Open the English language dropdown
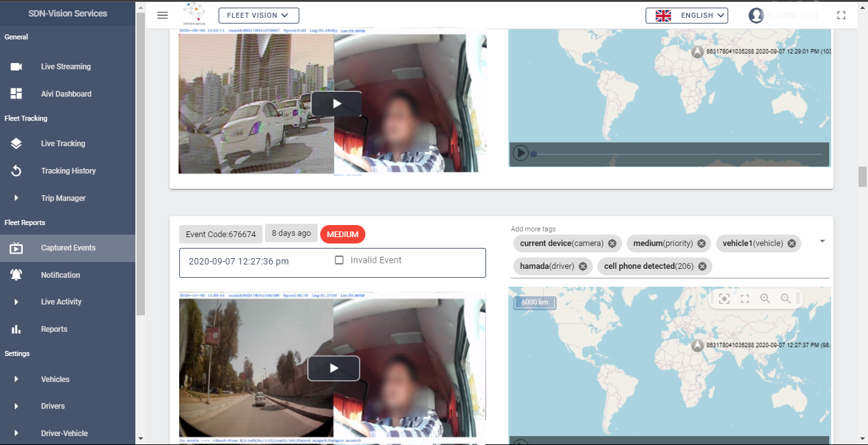 [687, 15]
